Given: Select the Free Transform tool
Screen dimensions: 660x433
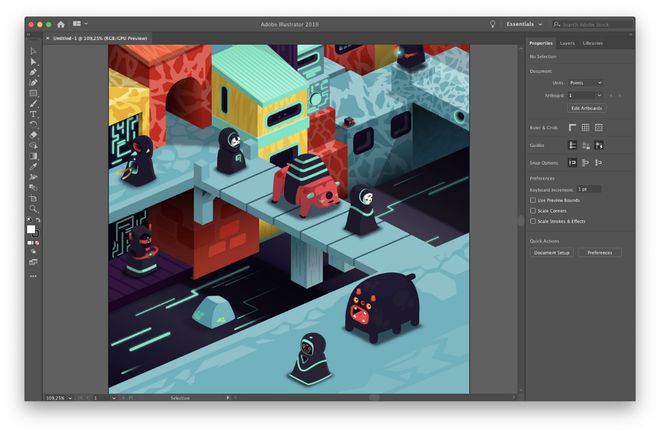Looking at the screenshot, I should click(33, 187).
